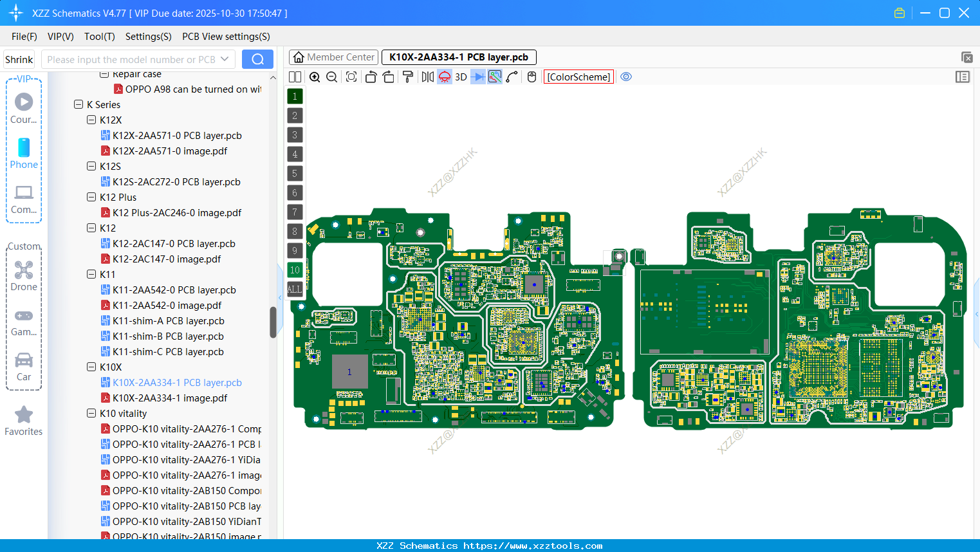
Task: Collapse the K Series tree node
Action: pos(79,104)
